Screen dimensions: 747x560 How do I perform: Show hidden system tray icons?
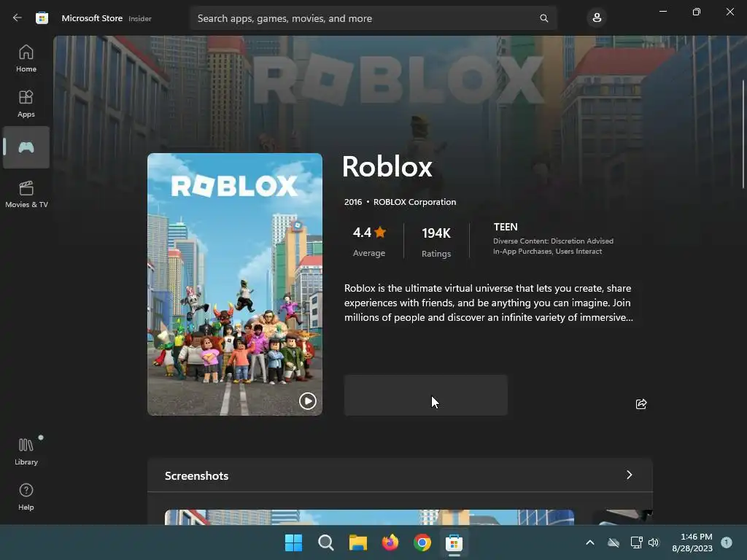pyautogui.click(x=589, y=542)
